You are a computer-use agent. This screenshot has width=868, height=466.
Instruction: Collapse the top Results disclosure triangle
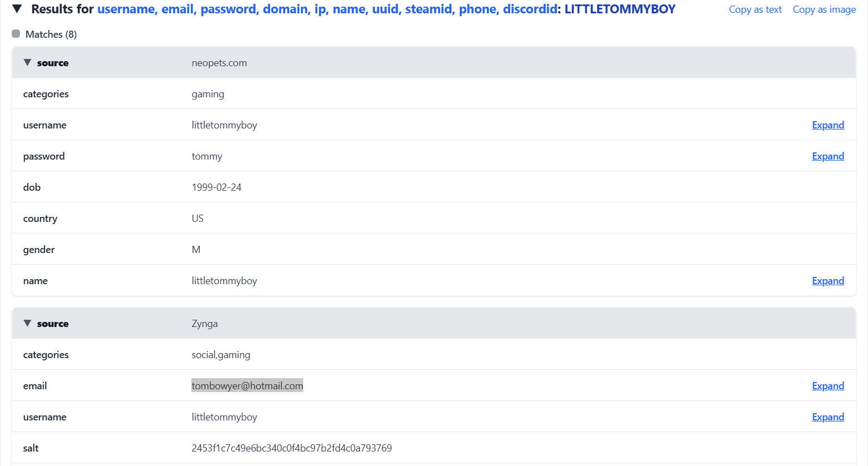pyautogui.click(x=17, y=9)
